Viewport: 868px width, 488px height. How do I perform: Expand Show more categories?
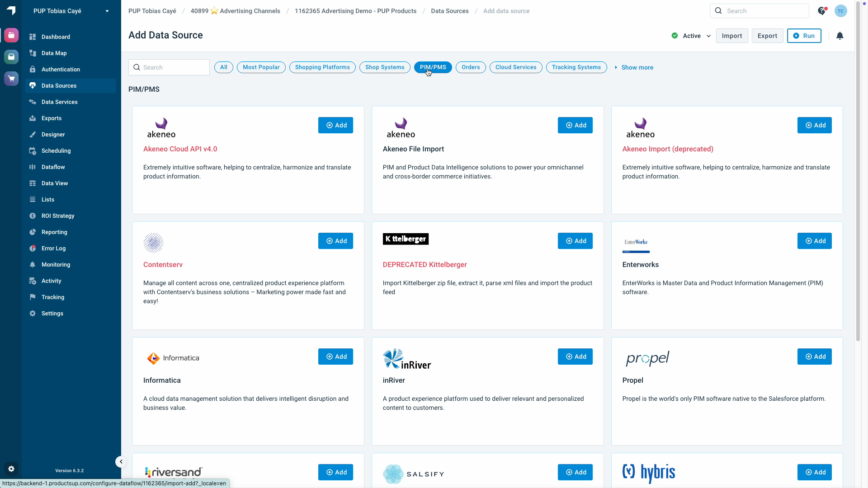tap(634, 67)
